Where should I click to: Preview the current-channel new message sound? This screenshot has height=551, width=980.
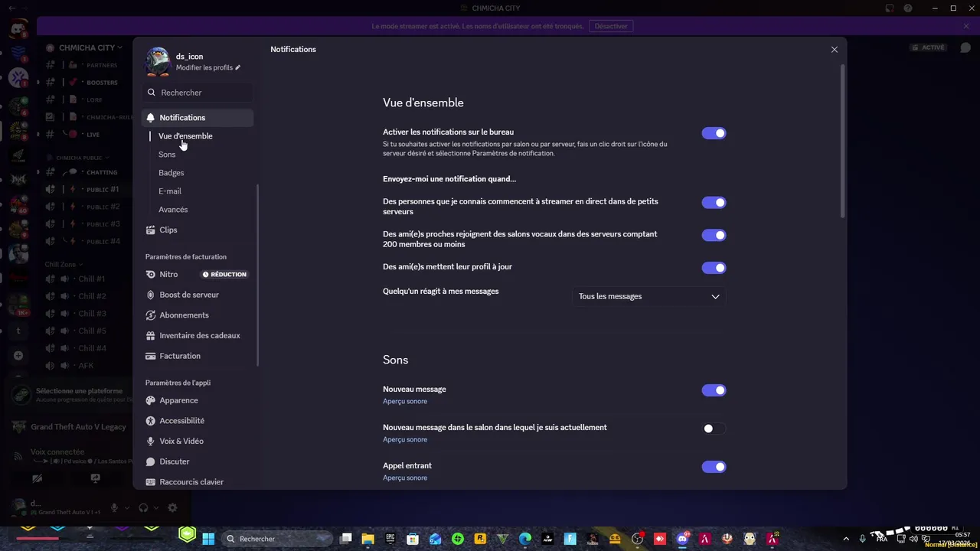pos(405,439)
